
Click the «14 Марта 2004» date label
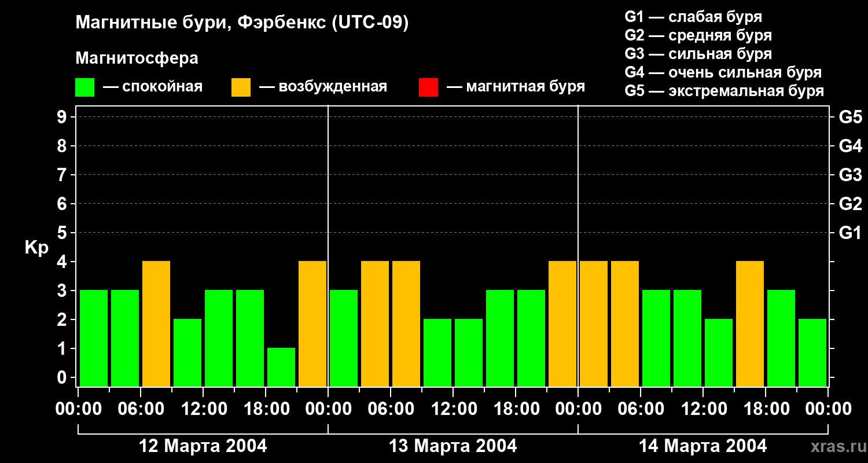coord(703,446)
